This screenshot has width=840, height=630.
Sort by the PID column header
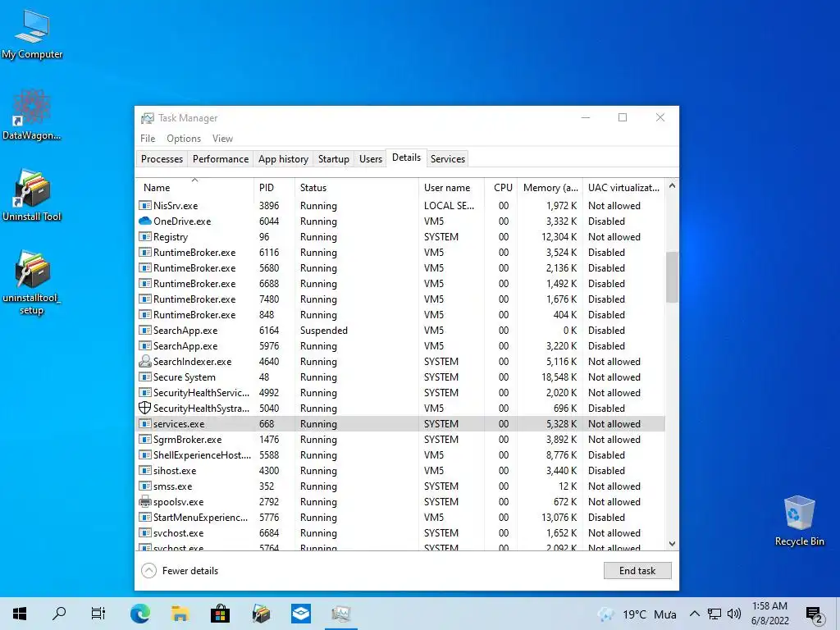[274, 188]
